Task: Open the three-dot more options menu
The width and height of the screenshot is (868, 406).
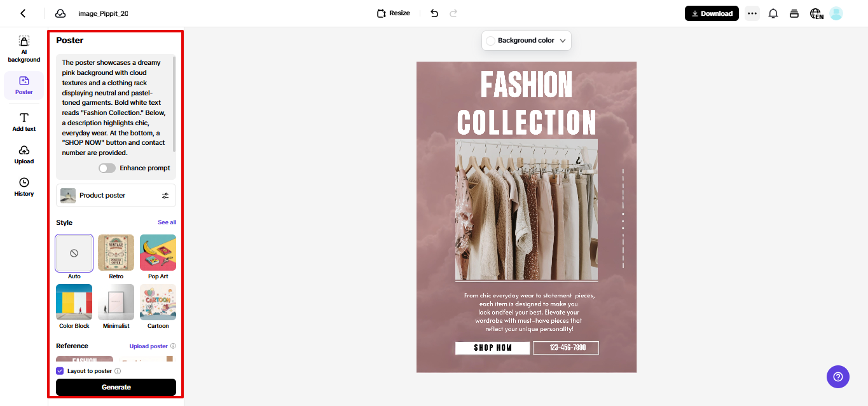Action: [x=752, y=13]
